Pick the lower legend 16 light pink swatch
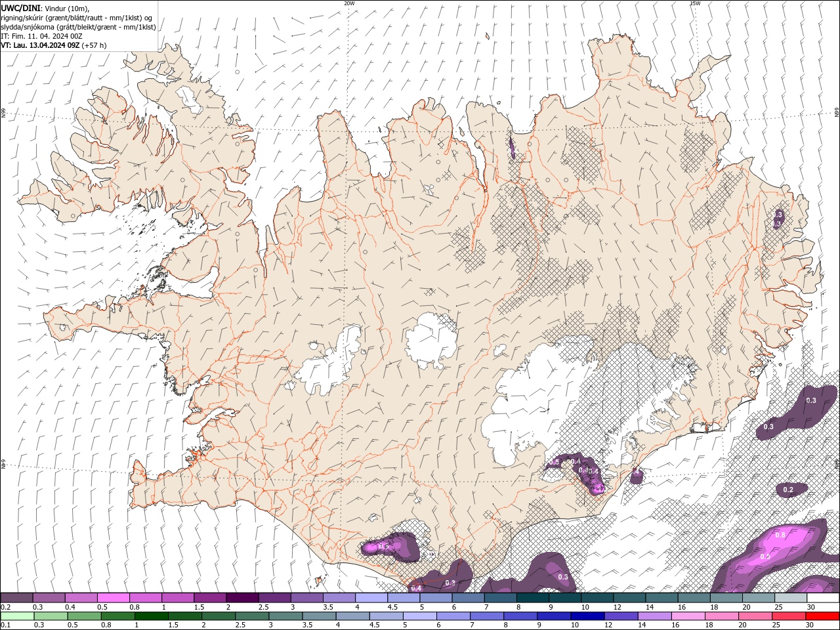 tap(689, 616)
